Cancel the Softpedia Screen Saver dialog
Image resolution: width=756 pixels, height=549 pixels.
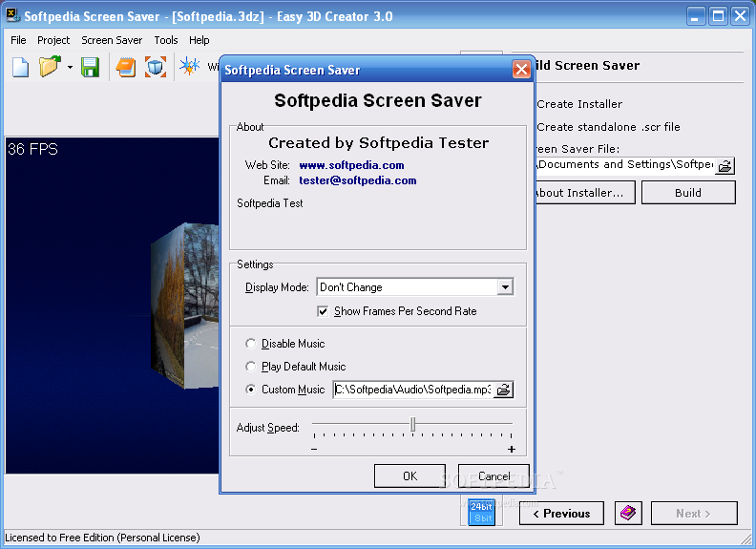click(x=493, y=476)
